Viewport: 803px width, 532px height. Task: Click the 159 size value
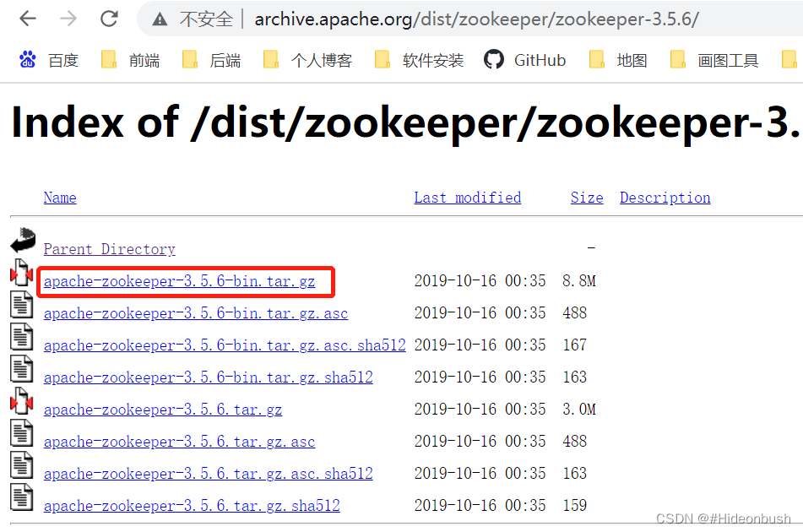pyautogui.click(x=574, y=505)
